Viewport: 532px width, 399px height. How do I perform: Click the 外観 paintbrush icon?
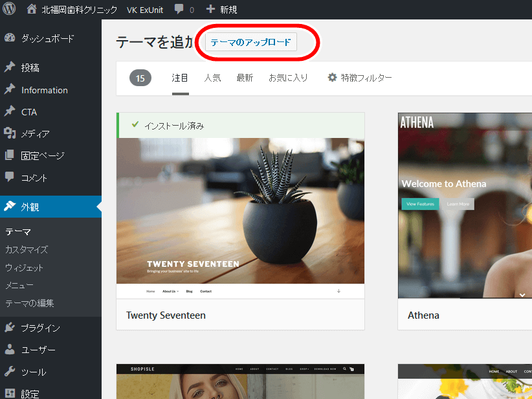point(10,206)
